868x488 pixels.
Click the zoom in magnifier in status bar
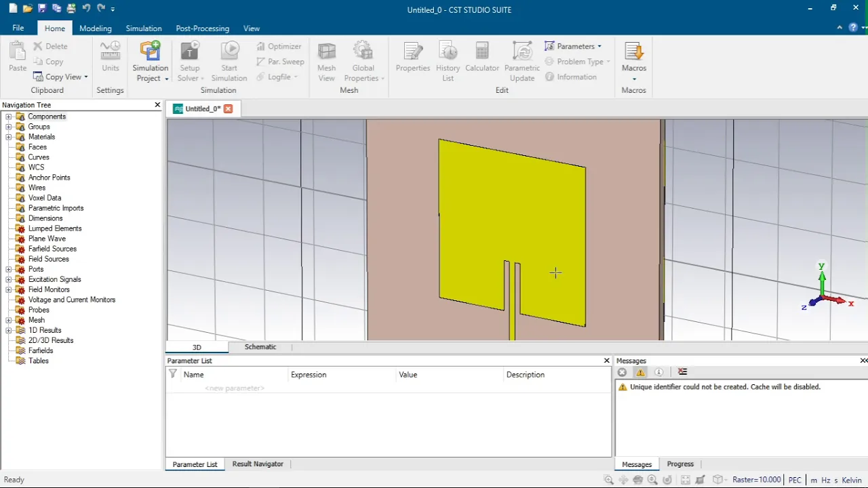(608, 480)
